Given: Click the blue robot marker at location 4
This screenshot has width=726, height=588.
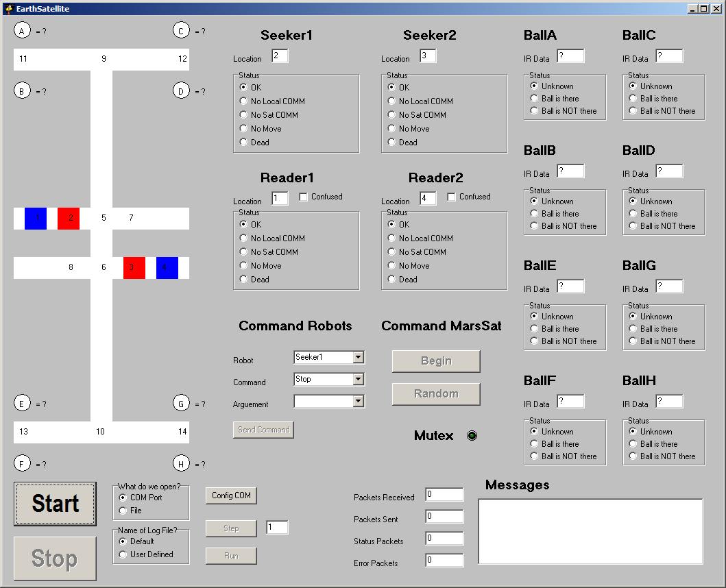Looking at the screenshot, I should pos(167,268).
